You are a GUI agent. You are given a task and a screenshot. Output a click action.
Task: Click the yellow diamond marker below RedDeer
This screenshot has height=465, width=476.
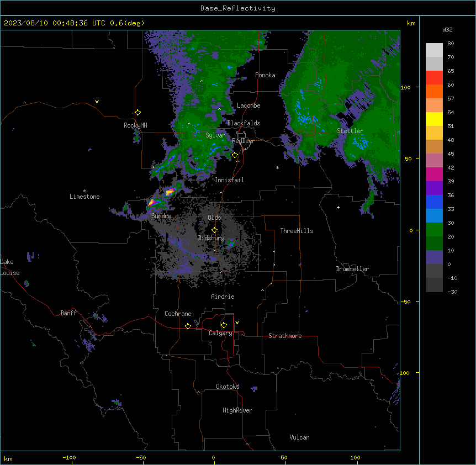[x=235, y=155]
